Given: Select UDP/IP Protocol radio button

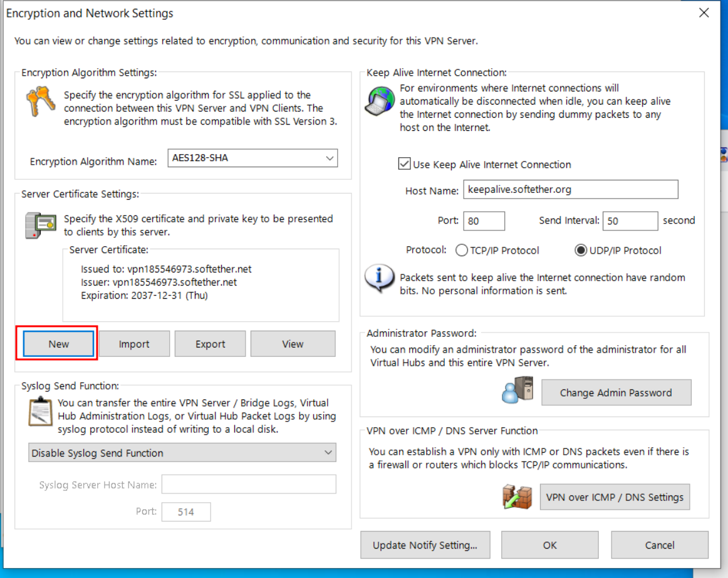Looking at the screenshot, I should [581, 250].
